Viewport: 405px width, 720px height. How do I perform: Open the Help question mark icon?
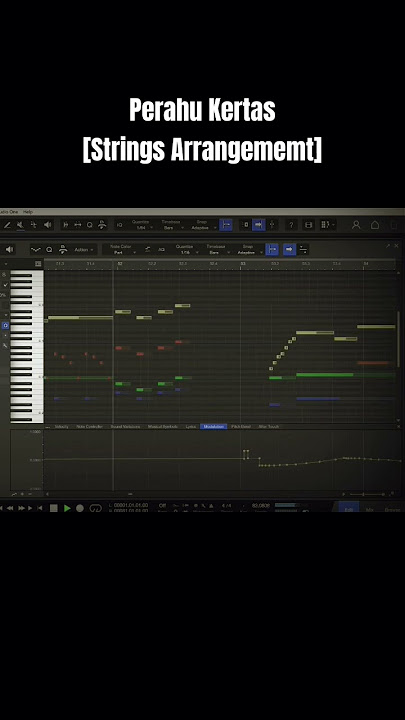point(291,225)
